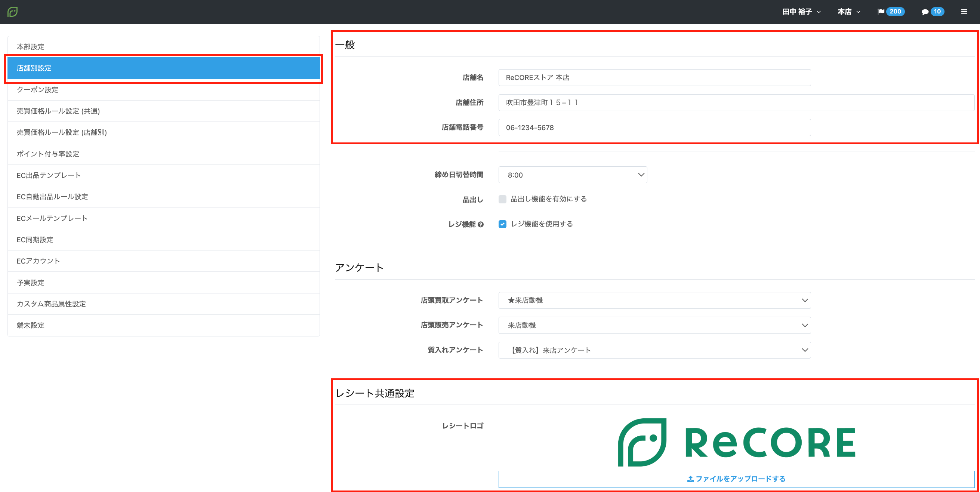
Task: Click the ReCORE leaf logo icon
Action: [x=13, y=12]
